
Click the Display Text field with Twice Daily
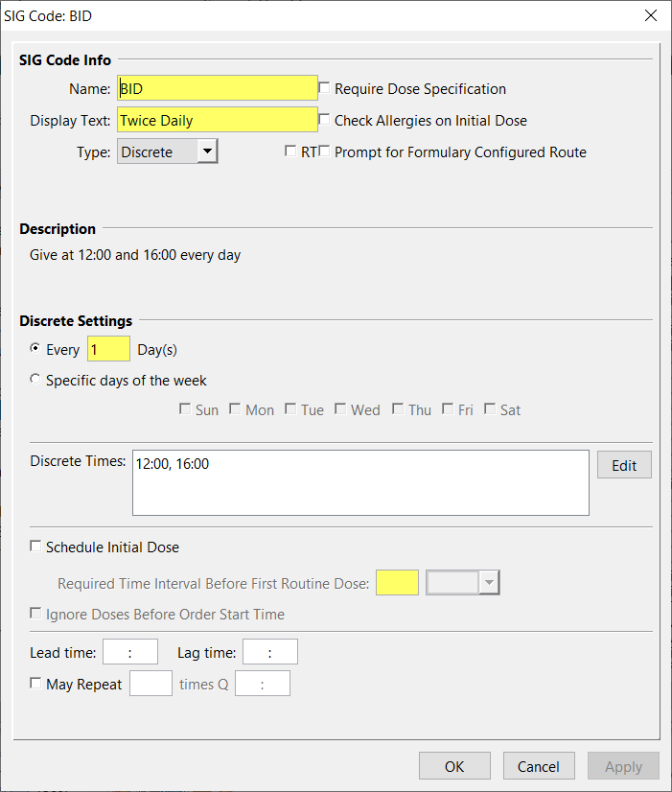pos(217,120)
